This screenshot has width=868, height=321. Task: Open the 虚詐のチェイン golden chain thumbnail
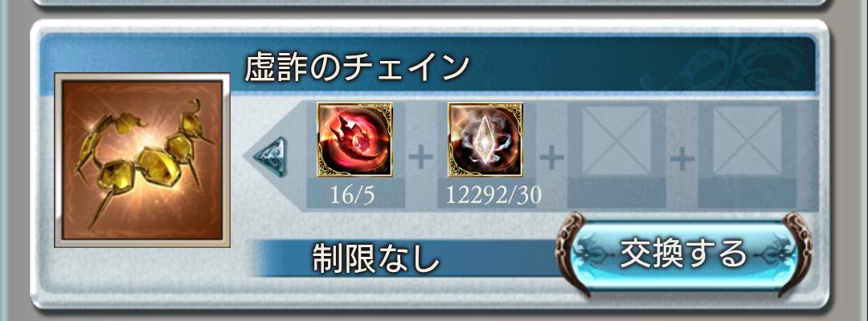pos(142,160)
